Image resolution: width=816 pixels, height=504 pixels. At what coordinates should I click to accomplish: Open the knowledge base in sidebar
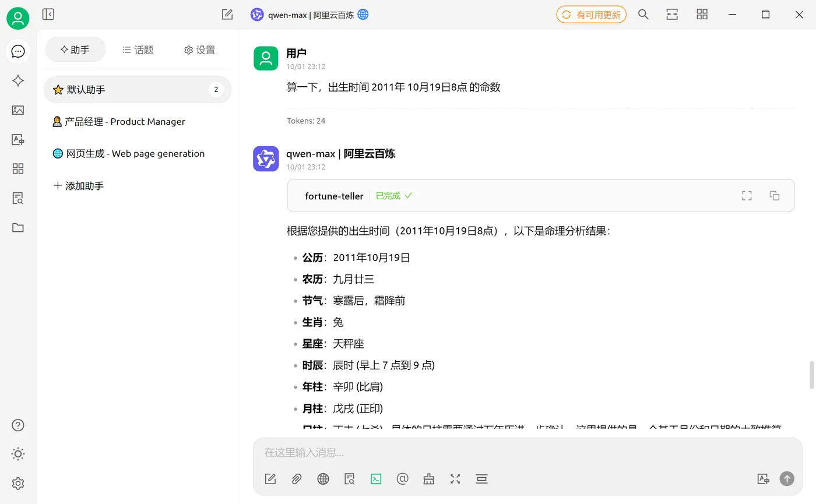(17, 198)
